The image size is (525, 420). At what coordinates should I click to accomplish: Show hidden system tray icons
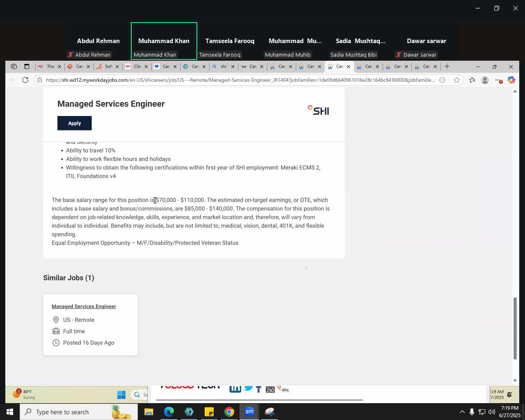(x=462, y=412)
